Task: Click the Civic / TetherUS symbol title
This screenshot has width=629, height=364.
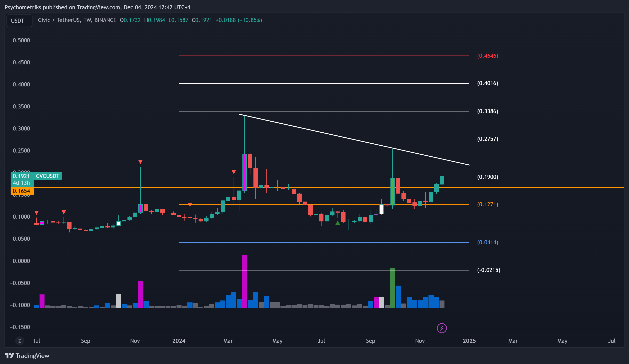Action: [59, 20]
